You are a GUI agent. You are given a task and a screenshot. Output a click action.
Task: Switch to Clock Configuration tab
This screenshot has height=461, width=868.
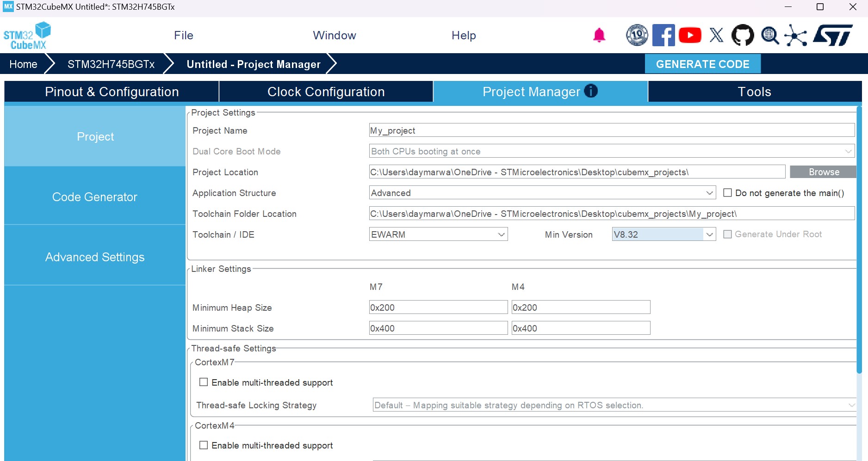[x=326, y=92]
